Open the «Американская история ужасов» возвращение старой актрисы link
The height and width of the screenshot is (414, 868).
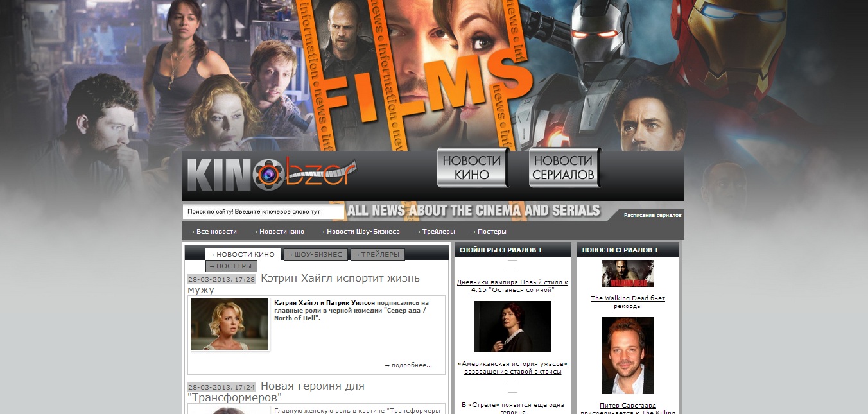pos(512,368)
